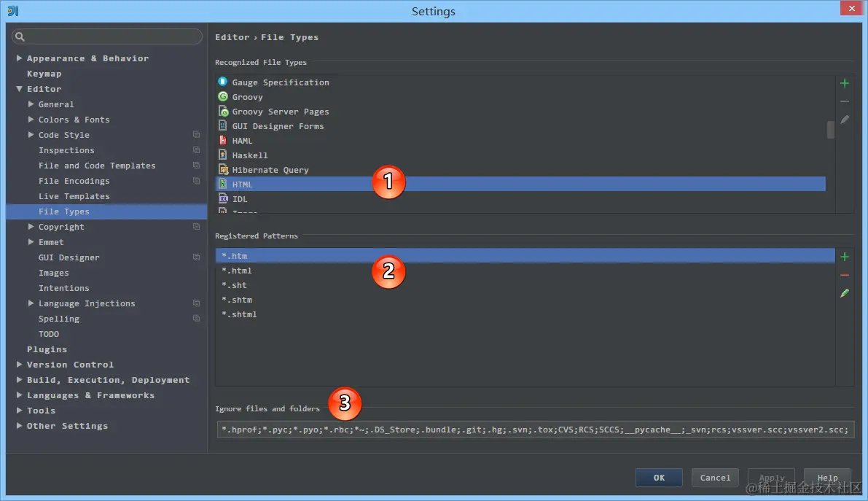The image size is (868, 501).
Task: Click the Groovy file type icon
Action: pos(222,96)
